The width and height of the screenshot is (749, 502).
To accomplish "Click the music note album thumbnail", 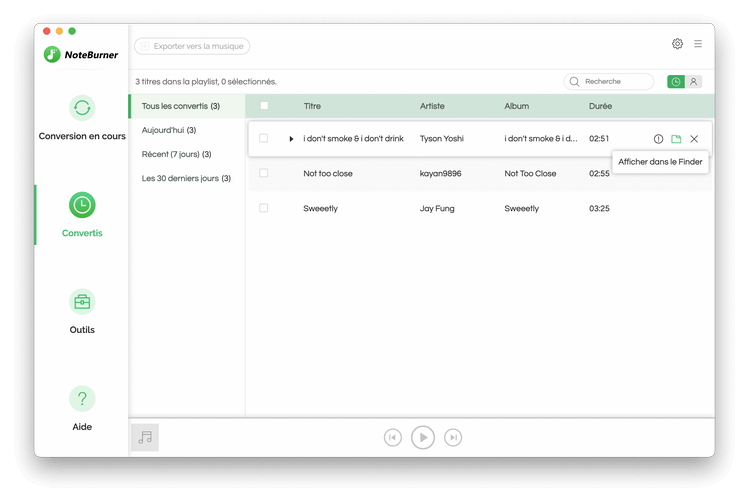I will [145, 438].
